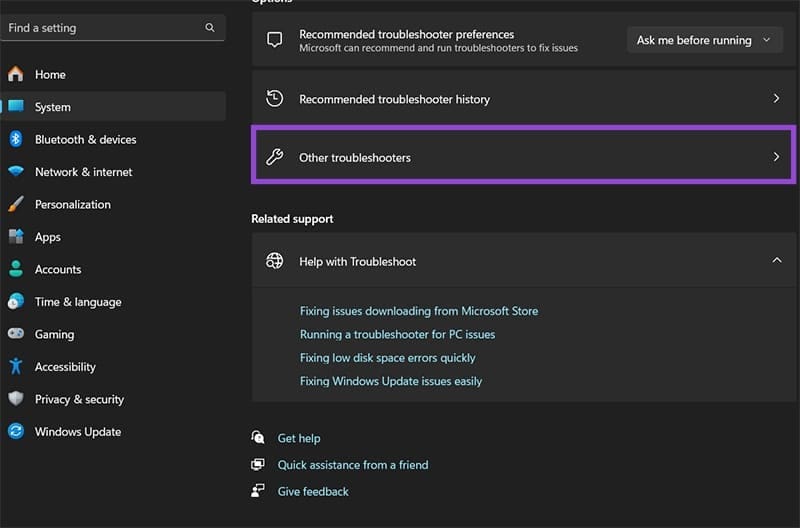Click the Find a setting search box

pos(100,28)
